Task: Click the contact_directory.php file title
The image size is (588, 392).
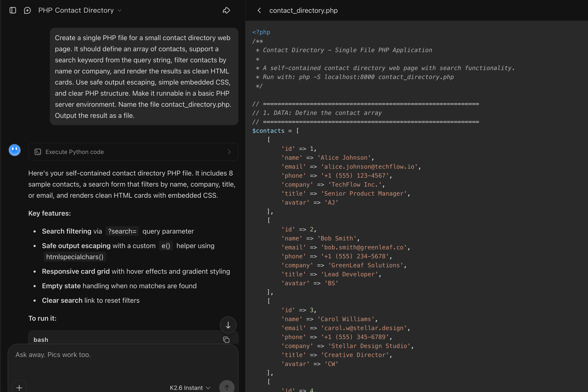Action: 303,10
